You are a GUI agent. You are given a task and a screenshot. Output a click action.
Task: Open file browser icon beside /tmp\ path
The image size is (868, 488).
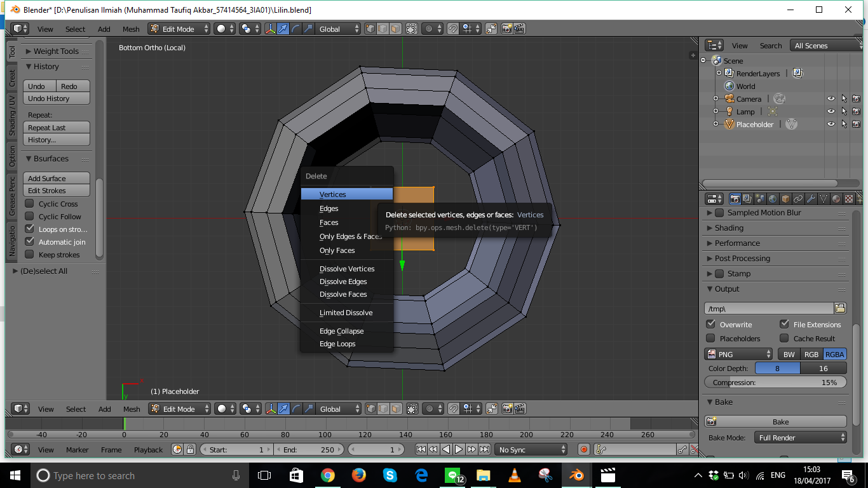coord(840,308)
